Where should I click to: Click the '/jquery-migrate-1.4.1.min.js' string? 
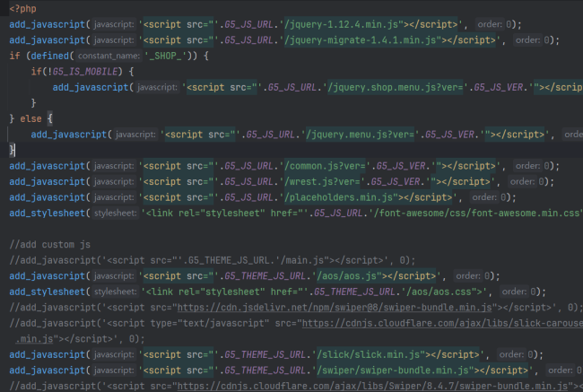pos(362,40)
